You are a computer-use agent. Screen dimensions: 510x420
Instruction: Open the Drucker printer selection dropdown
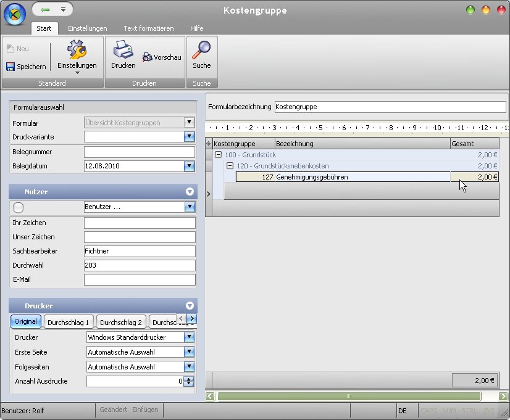[x=189, y=337]
